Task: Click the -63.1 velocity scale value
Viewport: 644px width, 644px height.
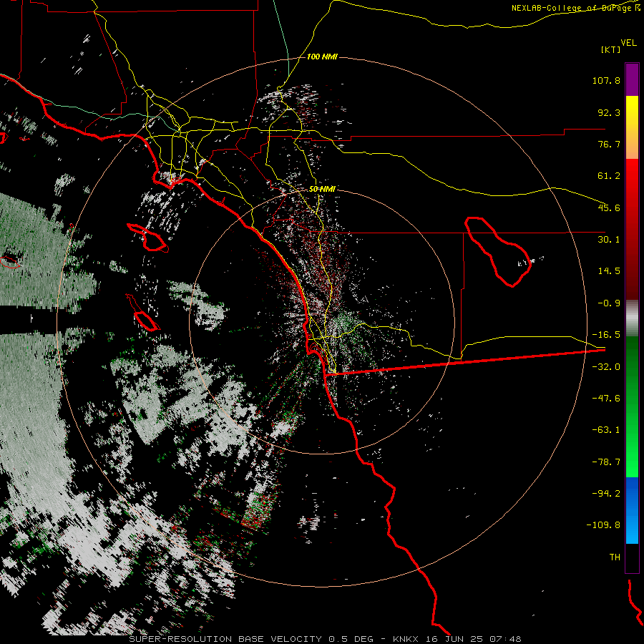Action: (x=606, y=430)
